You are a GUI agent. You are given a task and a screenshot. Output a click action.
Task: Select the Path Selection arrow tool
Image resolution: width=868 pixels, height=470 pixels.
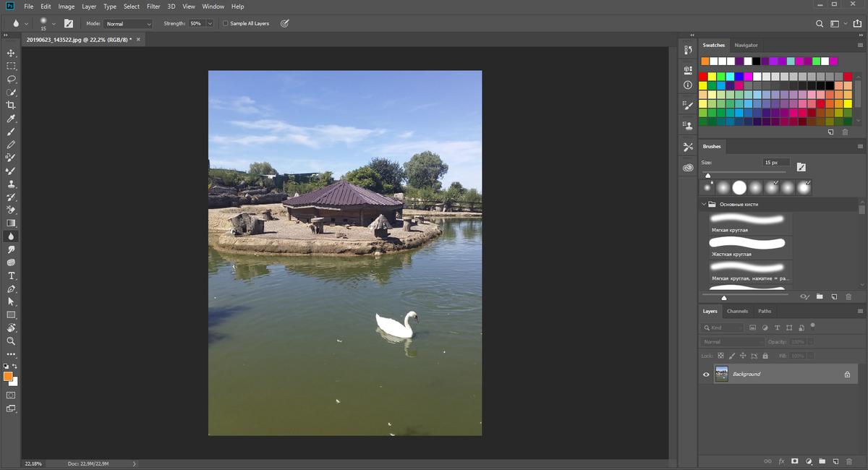tap(11, 302)
